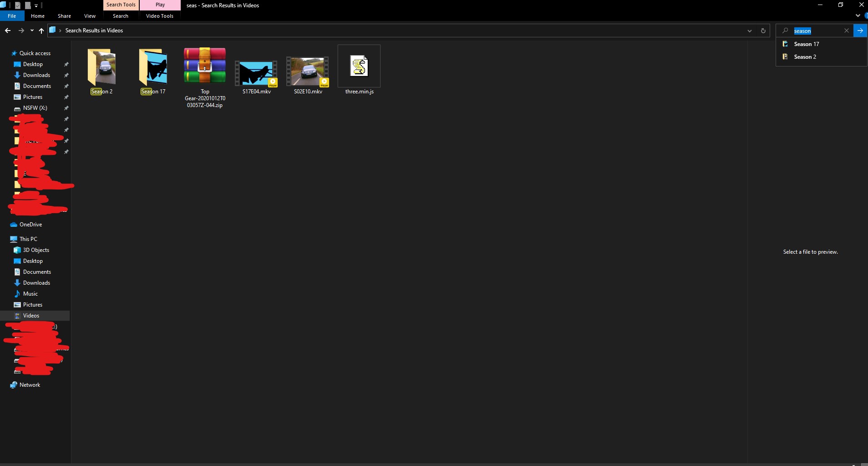
Task: Open Network in the navigation pane
Action: pos(30,385)
